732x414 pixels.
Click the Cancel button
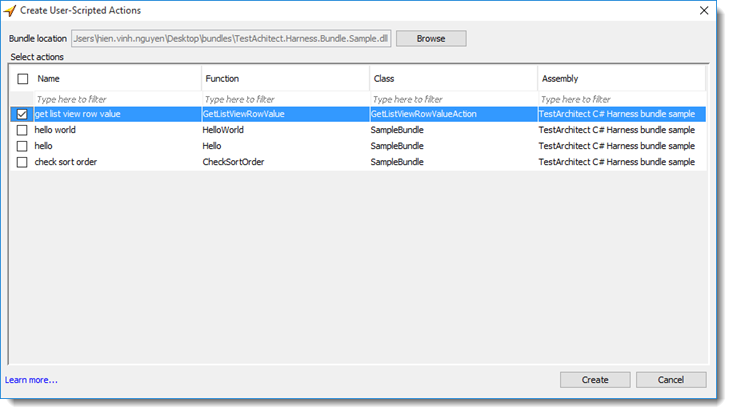pyautogui.click(x=671, y=379)
